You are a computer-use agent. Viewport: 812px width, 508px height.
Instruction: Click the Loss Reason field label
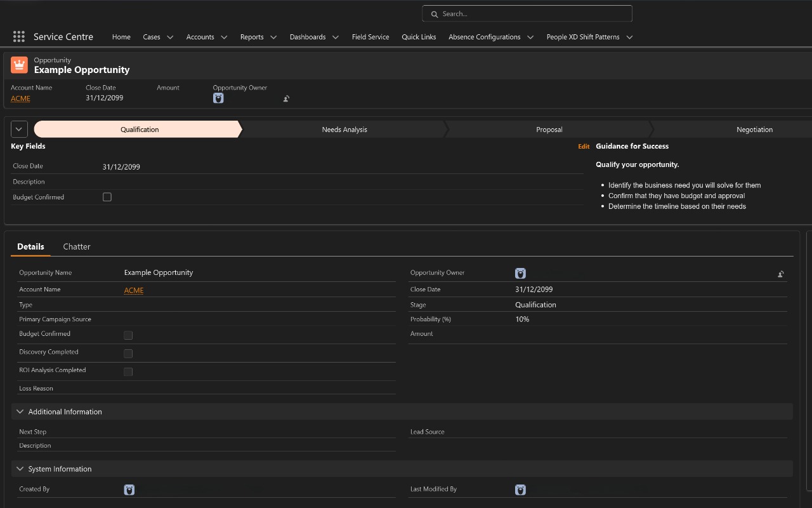click(x=36, y=388)
